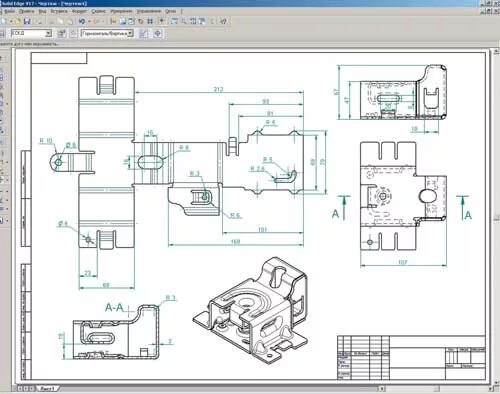
Task: Select the 69 dimension value
Action: coord(106,285)
